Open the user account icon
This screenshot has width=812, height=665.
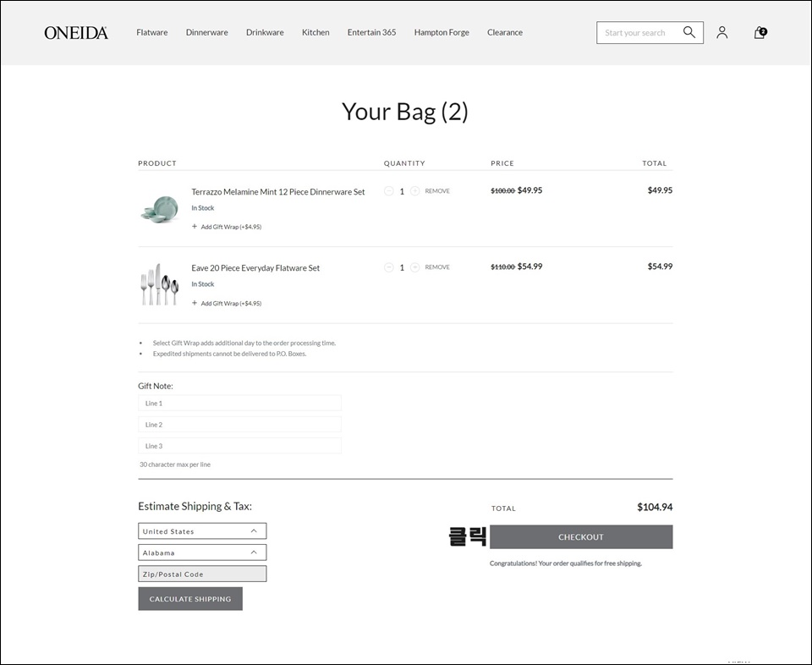721,33
